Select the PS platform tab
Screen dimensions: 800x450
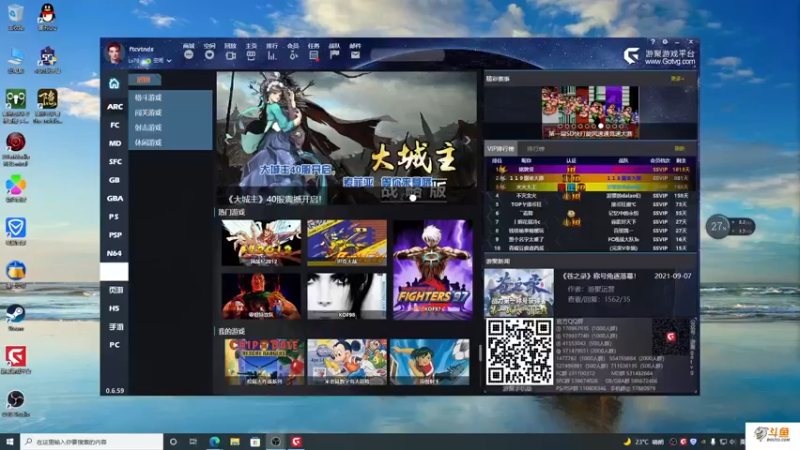coord(114,217)
